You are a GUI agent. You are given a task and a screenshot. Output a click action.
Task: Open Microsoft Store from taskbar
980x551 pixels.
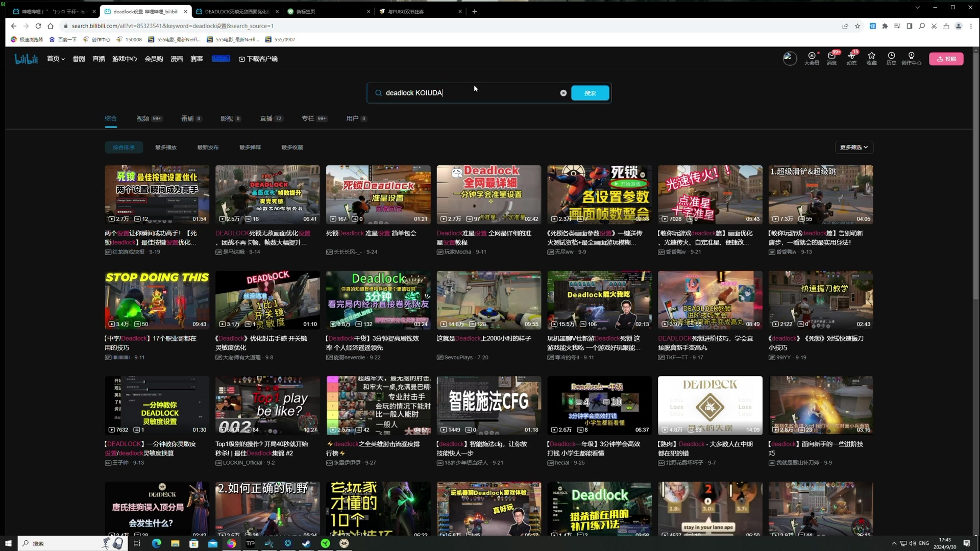(194, 543)
